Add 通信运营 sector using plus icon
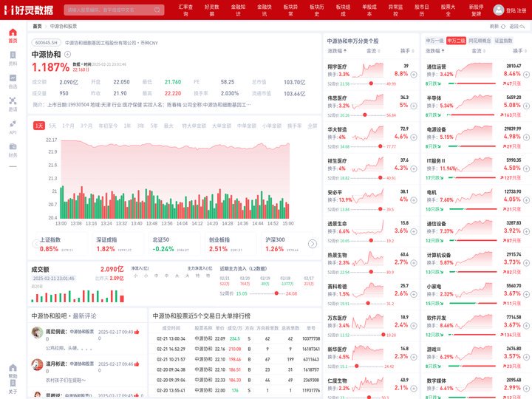Viewport: 532px width, 399px height. coord(526,75)
